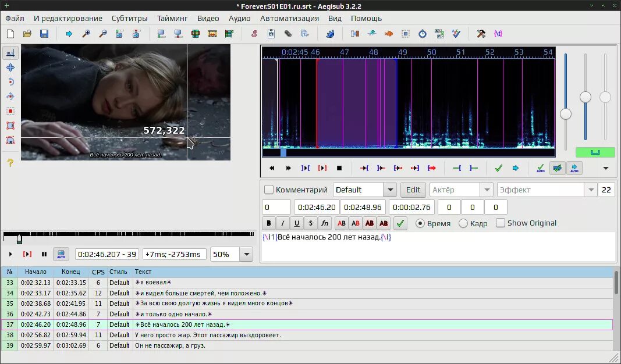Open the video zoom 50% dropdown
This screenshot has height=364, width=621.
[x=247, y=254]
